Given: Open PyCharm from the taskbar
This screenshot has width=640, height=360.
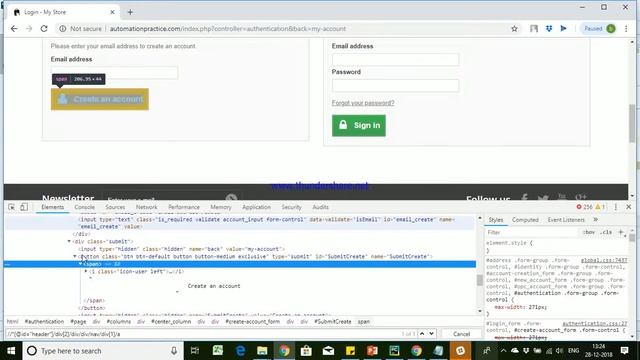Looking at the screenshot, I should pos(394,351).
